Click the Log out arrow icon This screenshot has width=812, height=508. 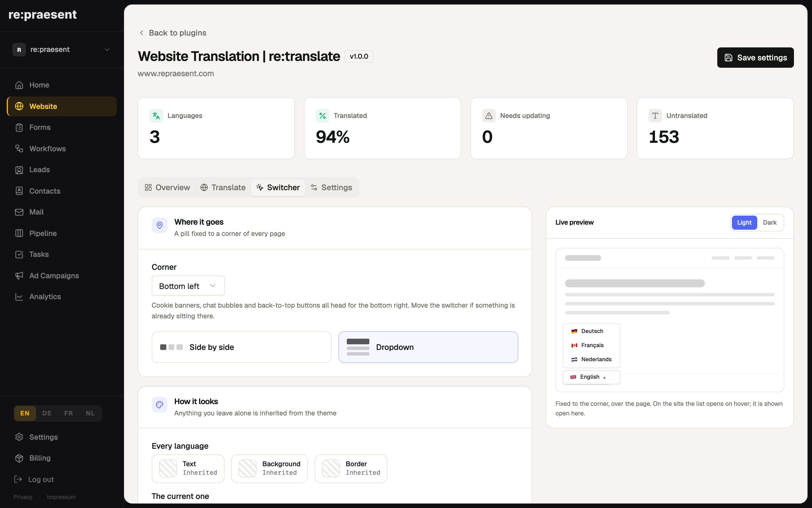(x=18, y=479)
